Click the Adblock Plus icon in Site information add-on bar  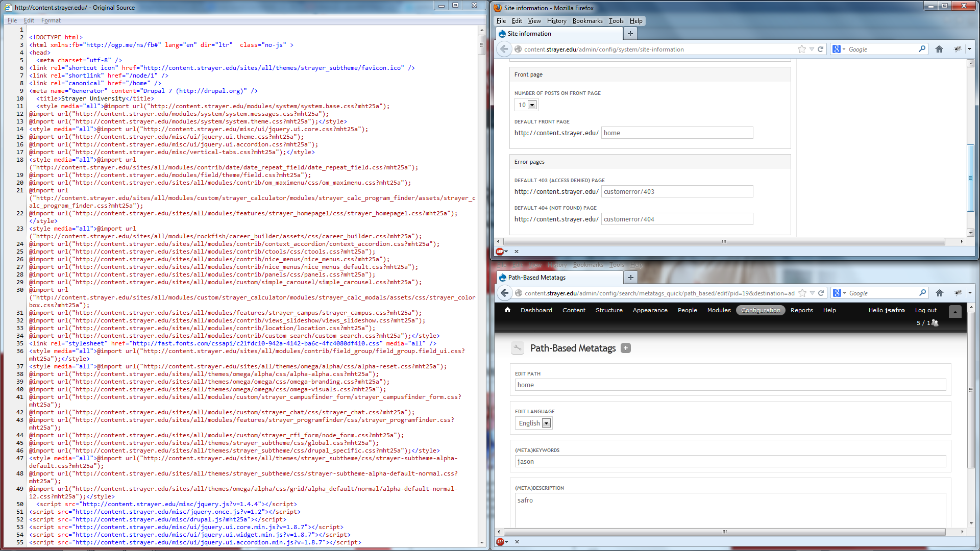(x=500, y=252)
